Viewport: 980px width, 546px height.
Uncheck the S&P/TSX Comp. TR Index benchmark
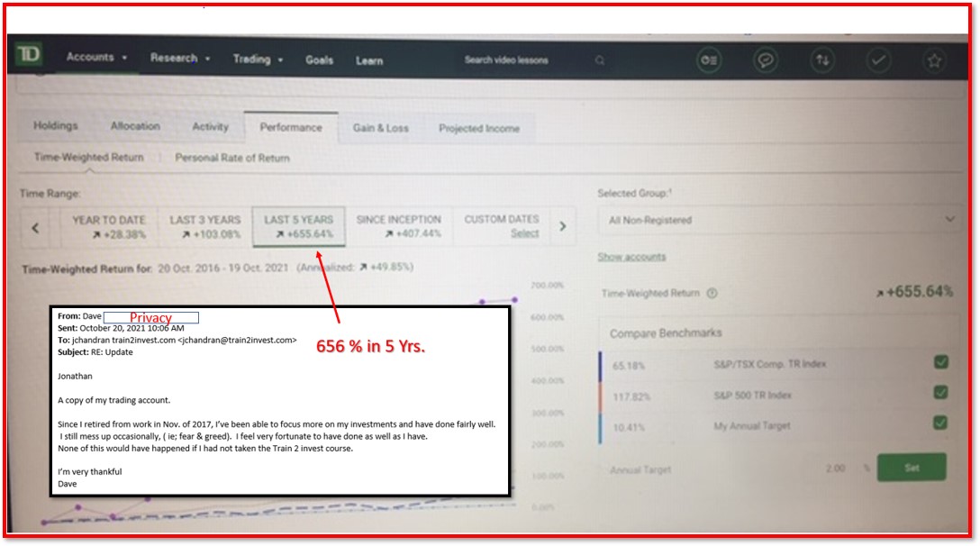point(941,363)
